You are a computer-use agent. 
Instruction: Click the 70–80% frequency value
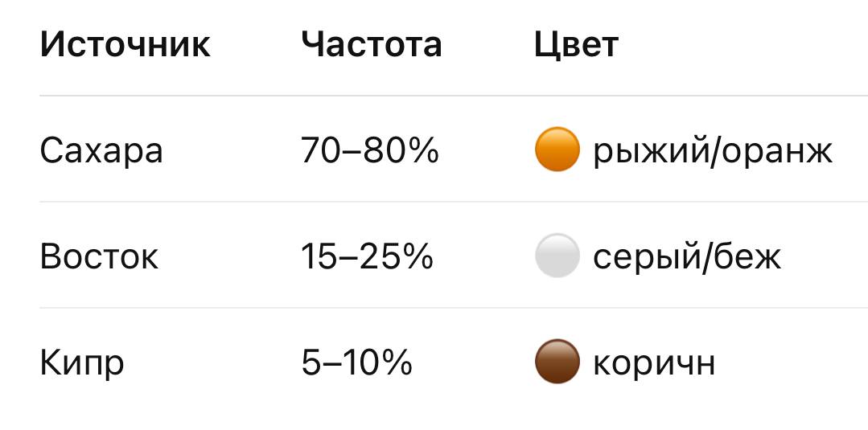click(x=370, y=150)
